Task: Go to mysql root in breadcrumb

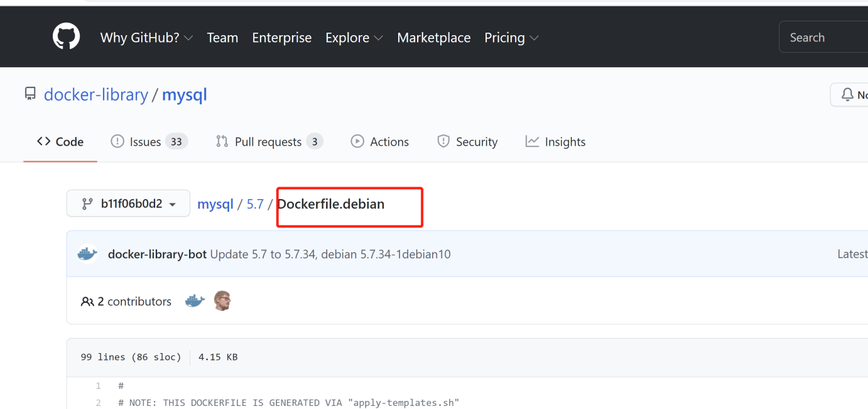Action: (215, 204)
